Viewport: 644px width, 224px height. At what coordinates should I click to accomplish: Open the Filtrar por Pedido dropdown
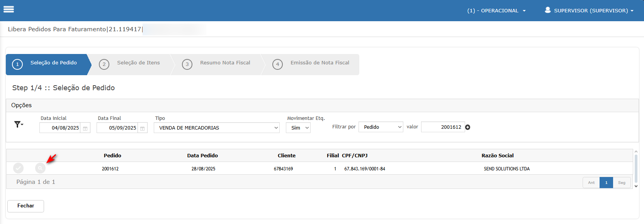coord(381,127)
